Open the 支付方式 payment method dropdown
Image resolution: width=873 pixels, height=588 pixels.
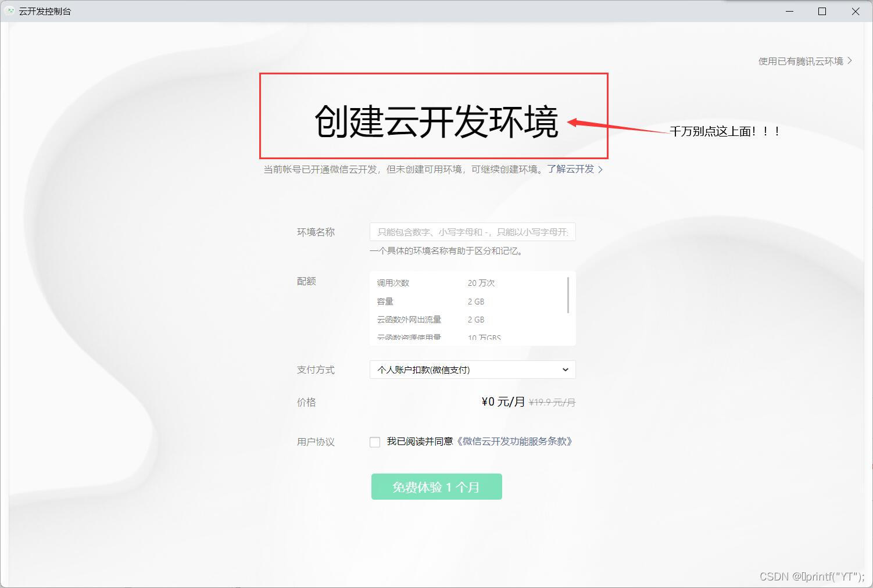point(472,370)
